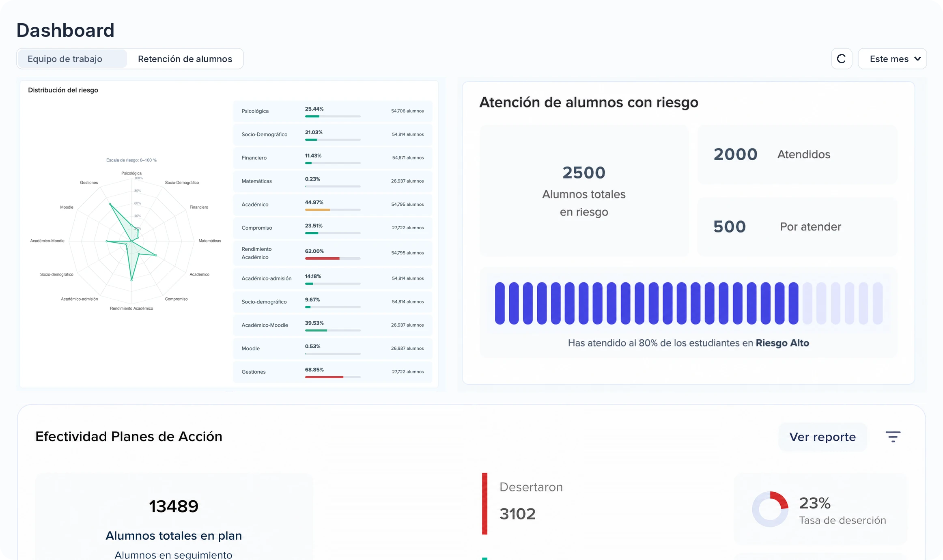Screen dimensions: 943x560
Task: Click the Rendimiento Académico radar axis label
Action: (131, 308)
